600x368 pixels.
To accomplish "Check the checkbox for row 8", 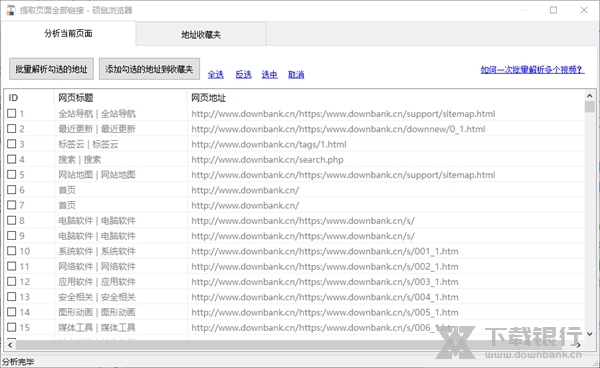I will (12, 220).
